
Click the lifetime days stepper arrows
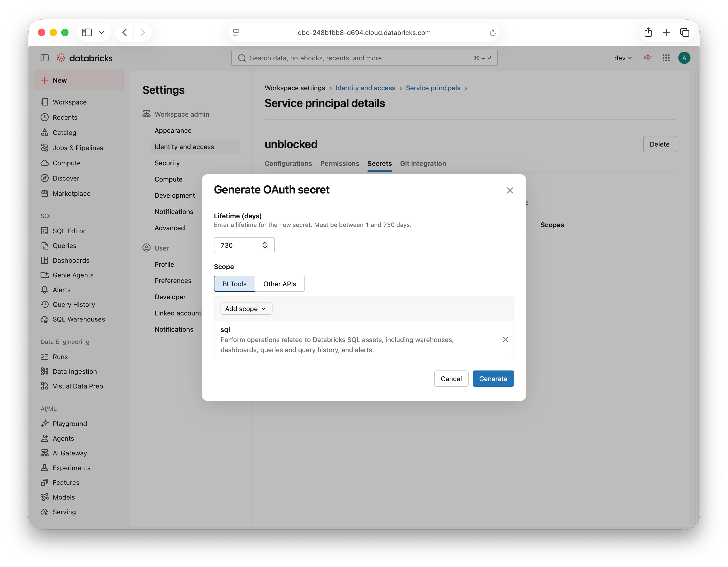click(x=265, y=245)
